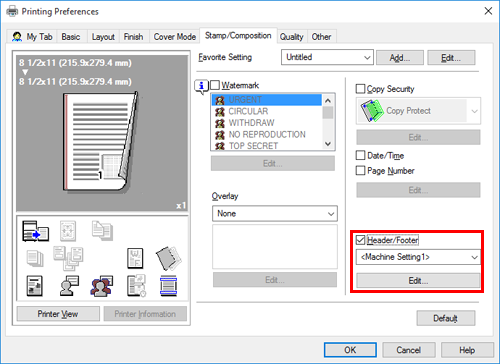Screen dimensions: 500x364
Task: Click the user icon on My Tab
Action: (x=17, y=36)
